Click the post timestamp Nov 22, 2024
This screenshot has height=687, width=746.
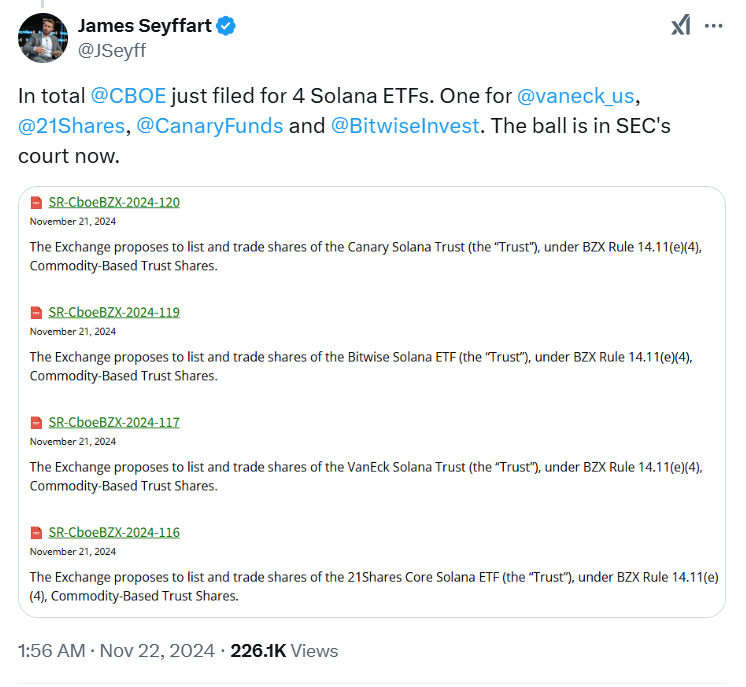(116, 650)
